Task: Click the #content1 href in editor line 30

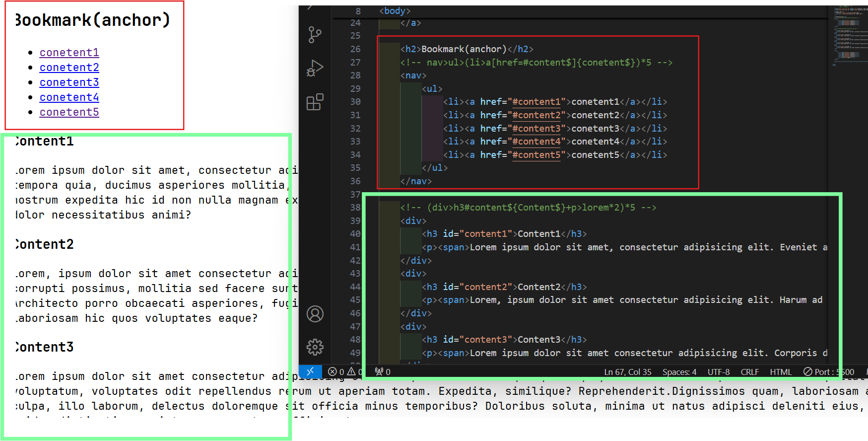Action: (x=536, y=102)
